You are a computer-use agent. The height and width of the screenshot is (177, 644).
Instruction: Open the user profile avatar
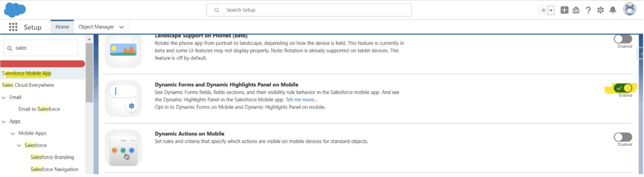[x=629, y=9]
